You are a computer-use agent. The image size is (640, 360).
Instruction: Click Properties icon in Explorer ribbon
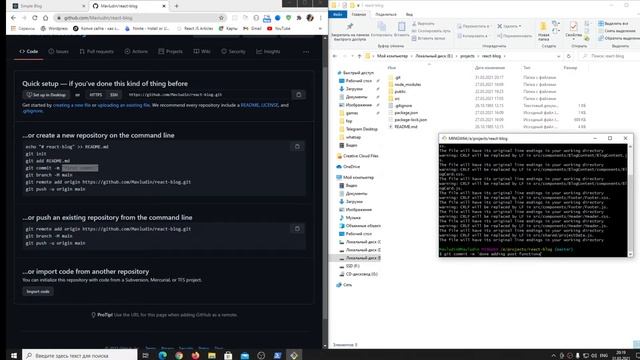(x=573, y=31)
